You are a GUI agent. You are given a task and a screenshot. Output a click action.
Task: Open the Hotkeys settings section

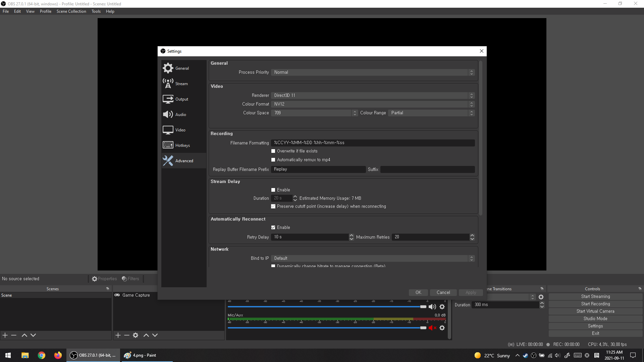coord(182,145)
